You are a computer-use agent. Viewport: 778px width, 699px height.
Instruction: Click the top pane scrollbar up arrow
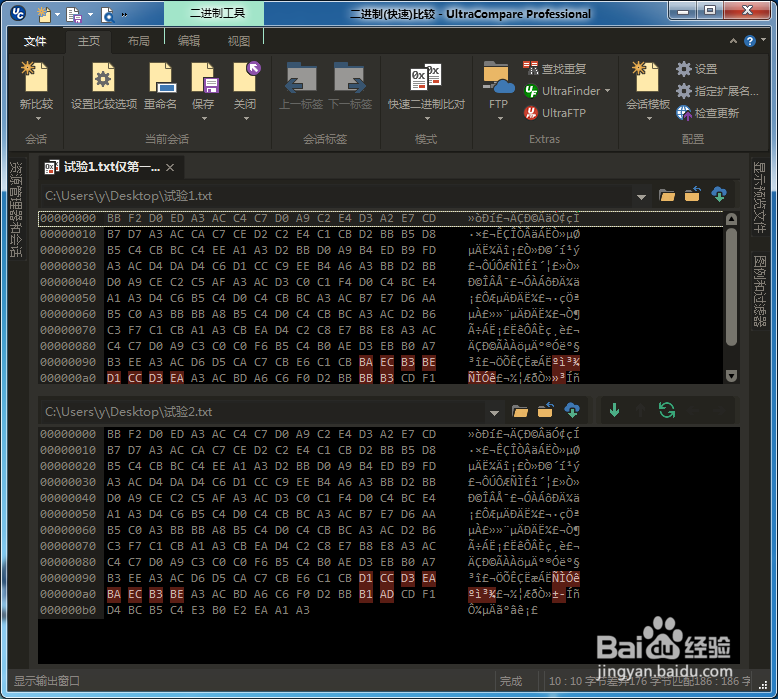pyautogui.click(x=731, y=219)
